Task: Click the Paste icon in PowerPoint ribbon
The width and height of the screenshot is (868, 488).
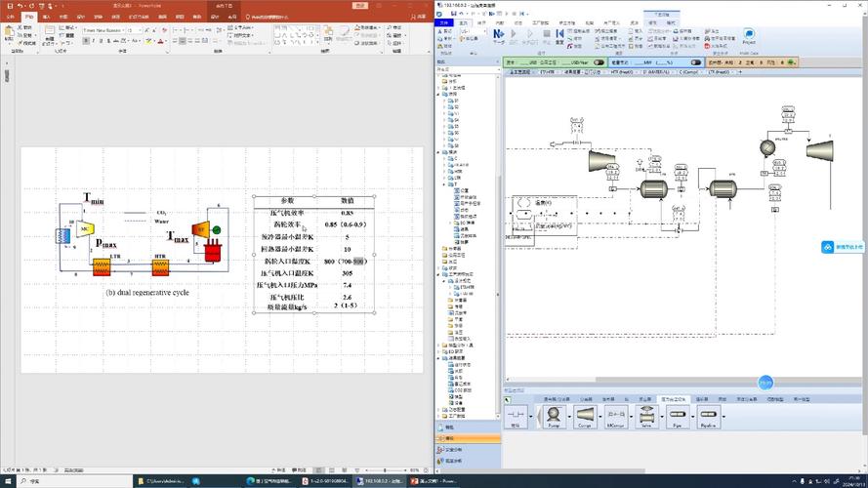Action: (9, 32)
